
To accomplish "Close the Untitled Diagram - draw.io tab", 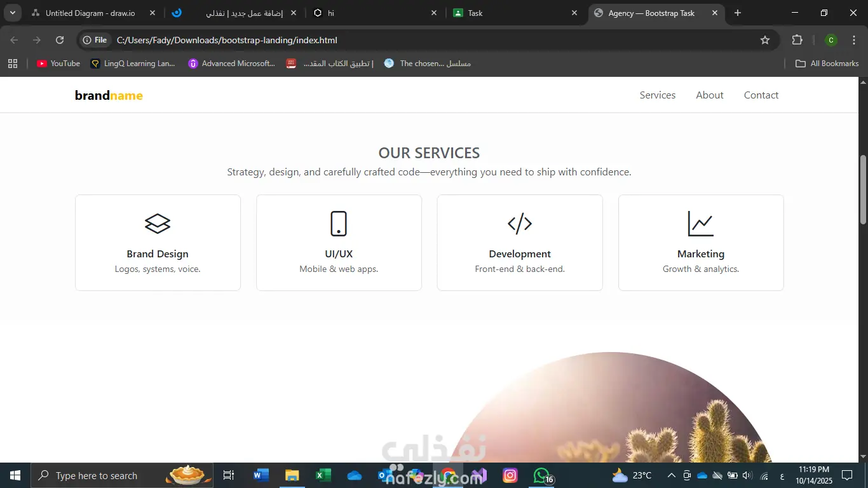I will click(x=153, y=13).
